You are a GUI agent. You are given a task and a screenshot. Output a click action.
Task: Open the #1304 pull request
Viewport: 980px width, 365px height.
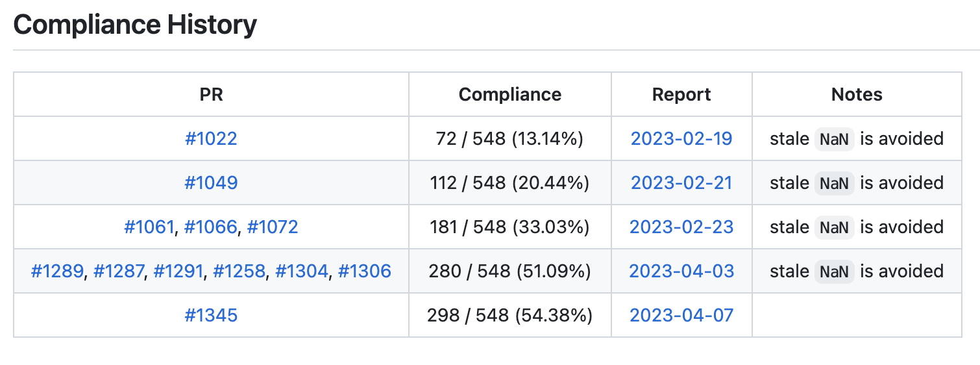click(x=302, y=271)
